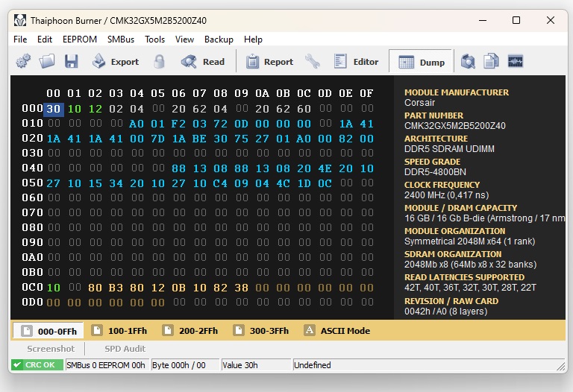This screenshot has height=392, width=573.
Task: Select byte BE in row 020
Action: pos(199,139)
